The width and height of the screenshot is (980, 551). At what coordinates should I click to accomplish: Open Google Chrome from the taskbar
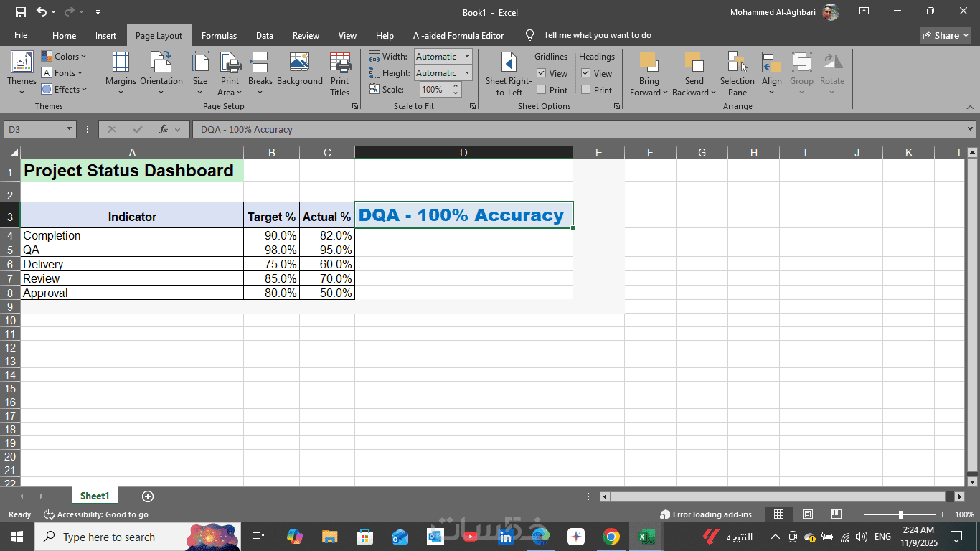pos(611,537)
